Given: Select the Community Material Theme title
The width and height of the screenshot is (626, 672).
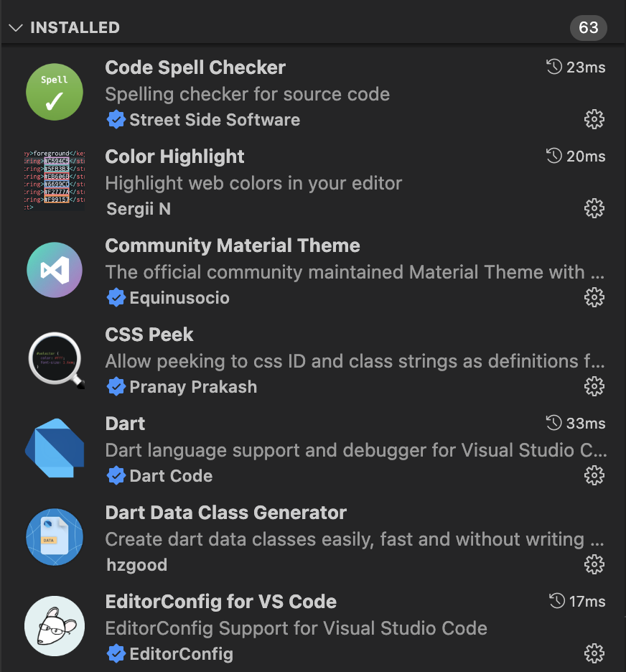Looking at the screenshot, I should click(x=233, y=246).
